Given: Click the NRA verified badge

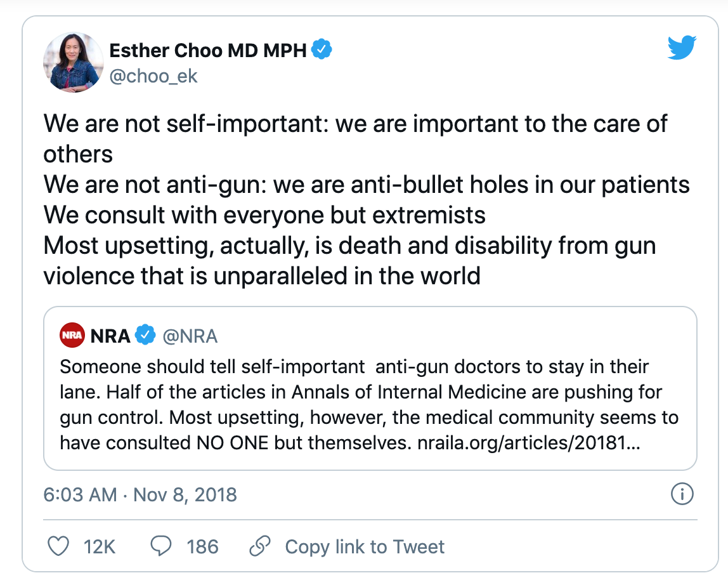Looking at the screenshot, I should (x=145, y=336).
